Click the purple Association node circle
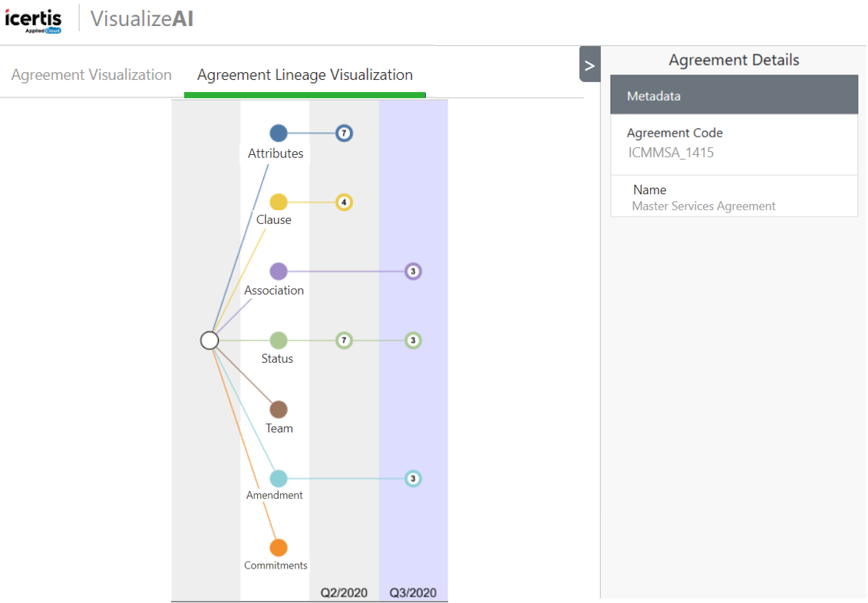The height and width of the screenshot is (603, 868). (279, 272)
